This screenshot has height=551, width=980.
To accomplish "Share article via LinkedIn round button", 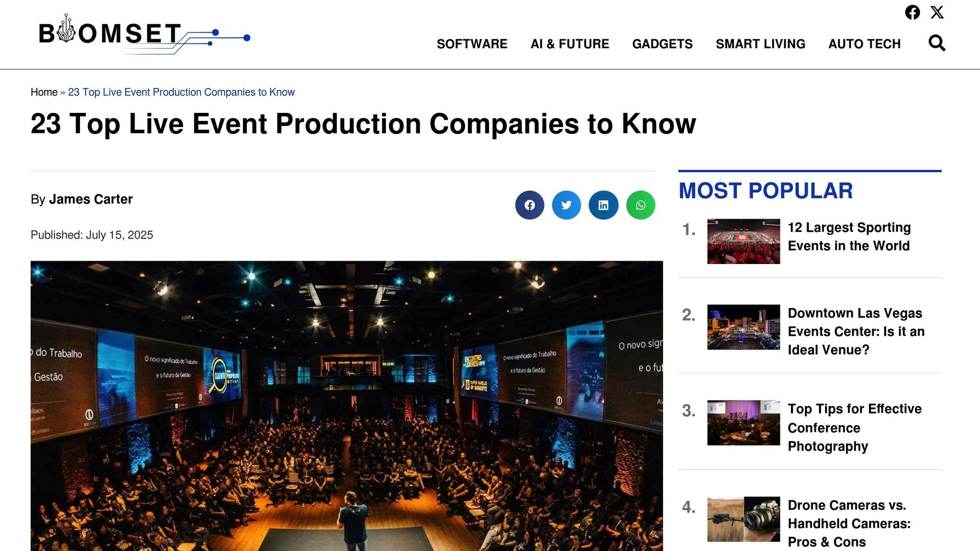I will point(603,205).
